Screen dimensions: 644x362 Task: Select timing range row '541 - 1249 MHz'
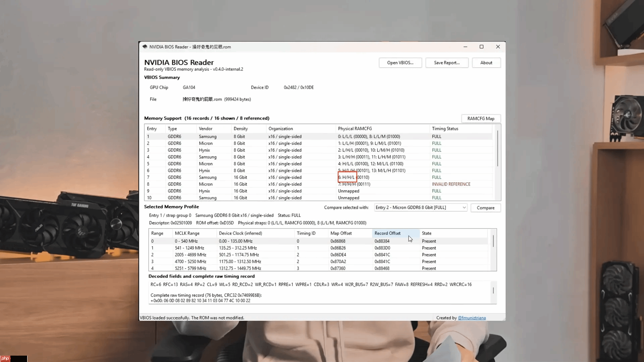coord(318,248)
